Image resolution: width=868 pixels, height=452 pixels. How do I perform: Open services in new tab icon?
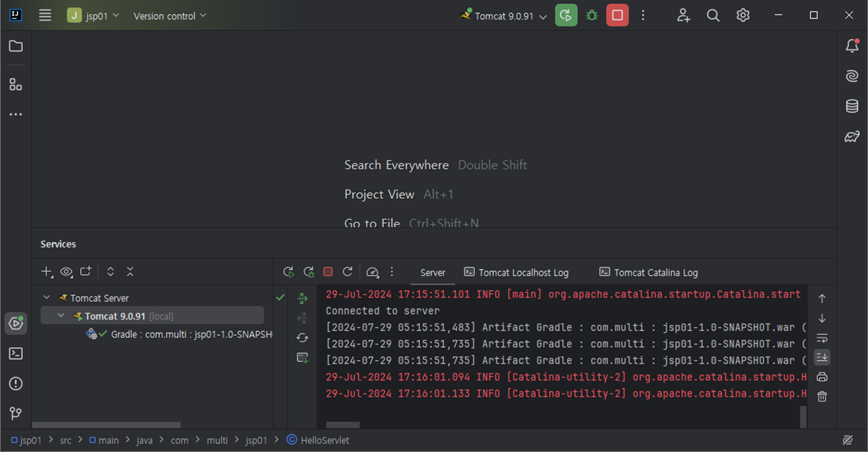click(x=86, y=271)
